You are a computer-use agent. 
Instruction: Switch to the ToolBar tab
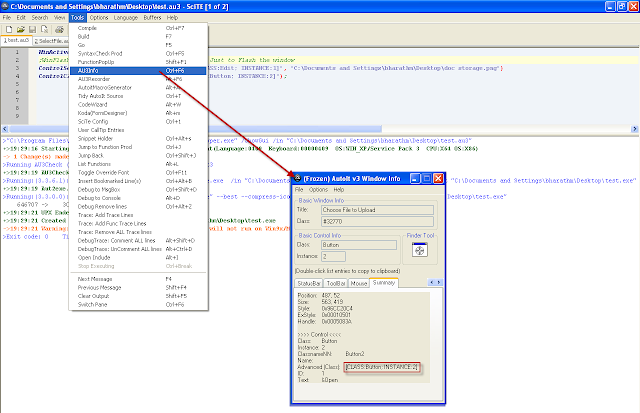(336, 283)
